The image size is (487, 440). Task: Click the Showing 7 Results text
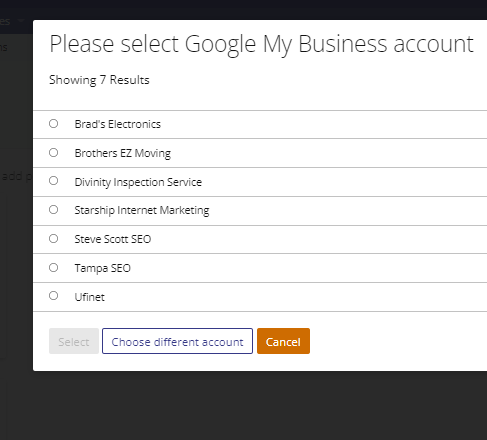pos(99,80)
